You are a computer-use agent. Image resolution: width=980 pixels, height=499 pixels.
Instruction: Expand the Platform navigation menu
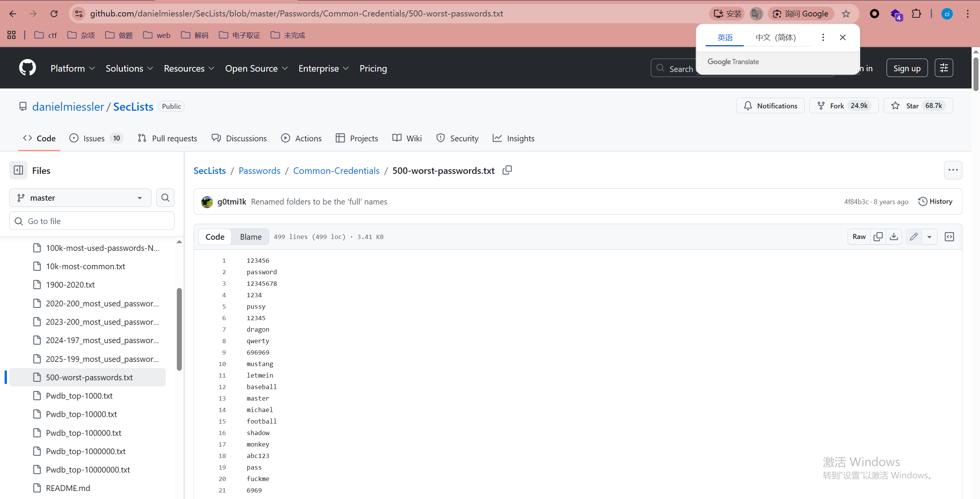(72, 69)
